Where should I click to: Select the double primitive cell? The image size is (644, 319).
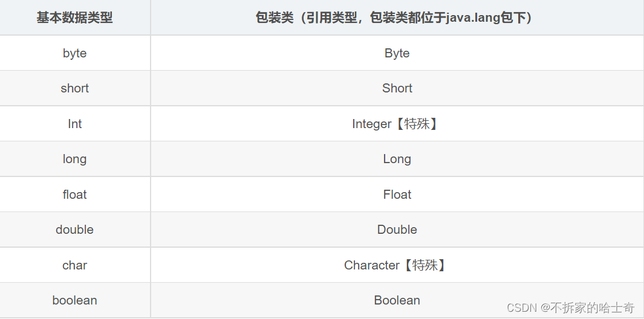point(74,230)
